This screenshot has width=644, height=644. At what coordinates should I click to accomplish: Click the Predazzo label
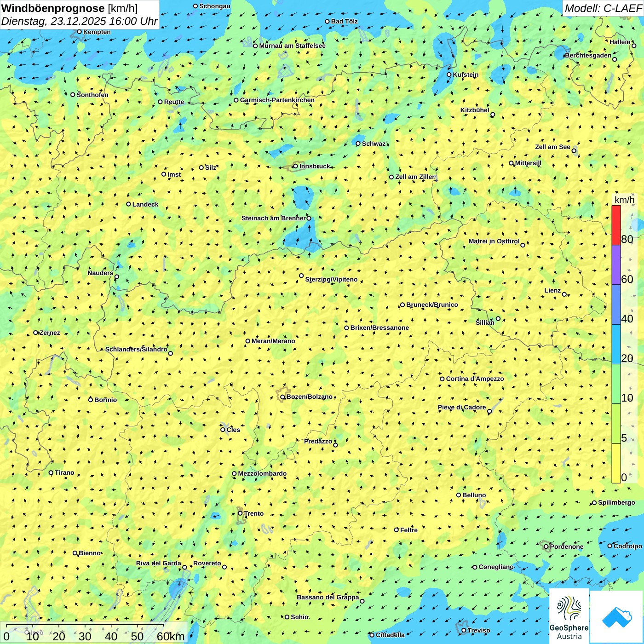coord(318,441)
